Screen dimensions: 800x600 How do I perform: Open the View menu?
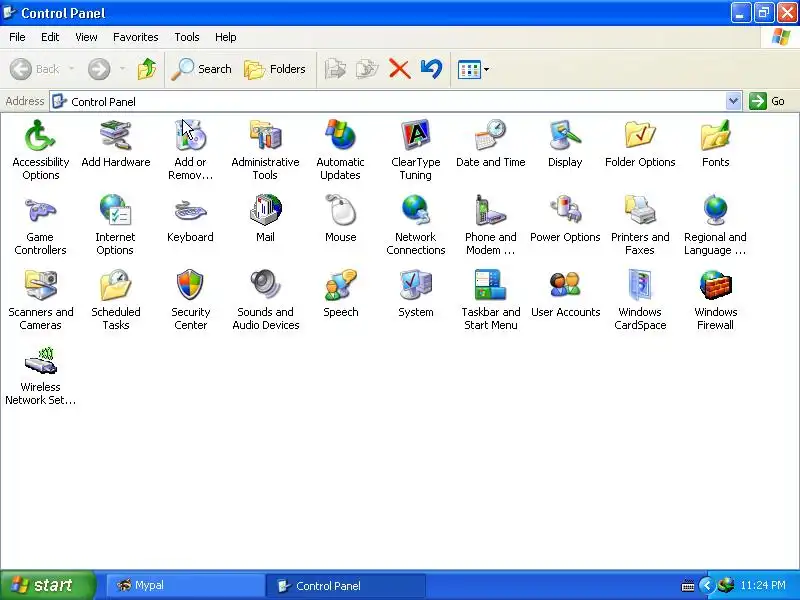pyautogui.click(x=86, y=37)
